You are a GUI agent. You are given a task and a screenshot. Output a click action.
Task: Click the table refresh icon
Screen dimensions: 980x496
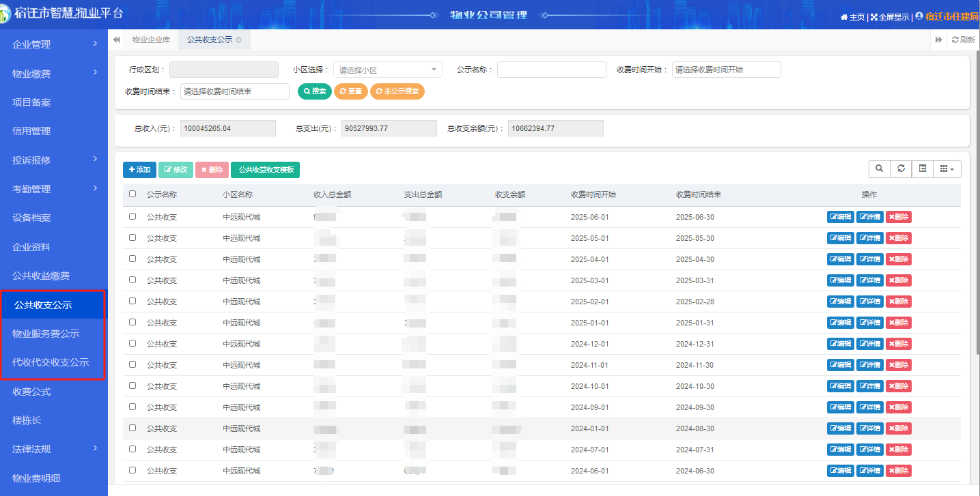point(901,169)
